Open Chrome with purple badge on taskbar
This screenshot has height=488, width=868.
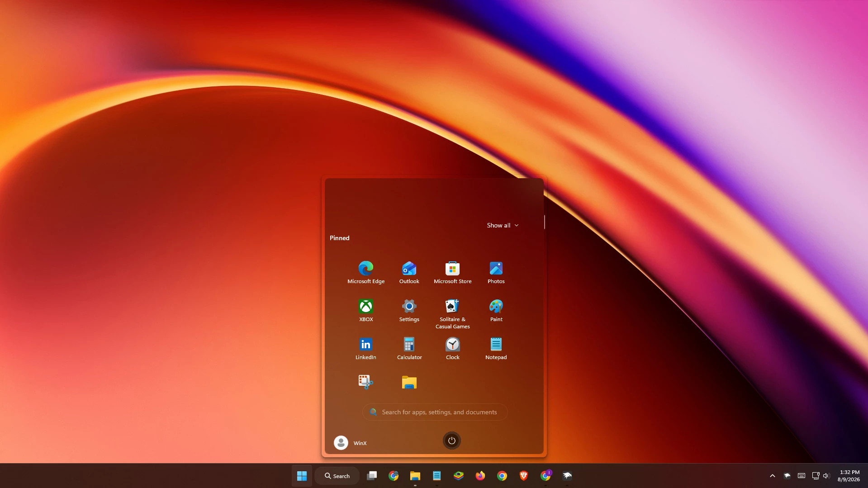545,476
